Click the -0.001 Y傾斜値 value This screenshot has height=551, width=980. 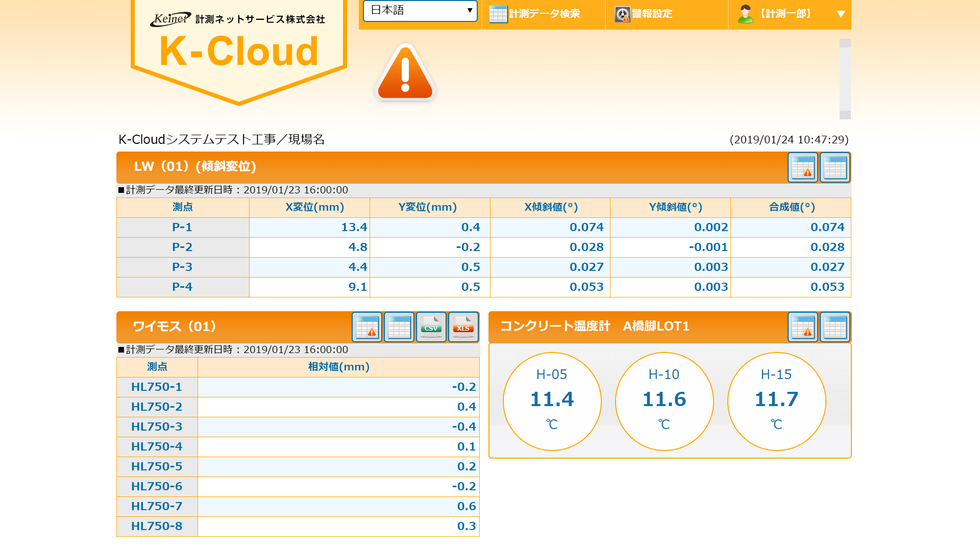pyautogui.click(x=708, y=247)
